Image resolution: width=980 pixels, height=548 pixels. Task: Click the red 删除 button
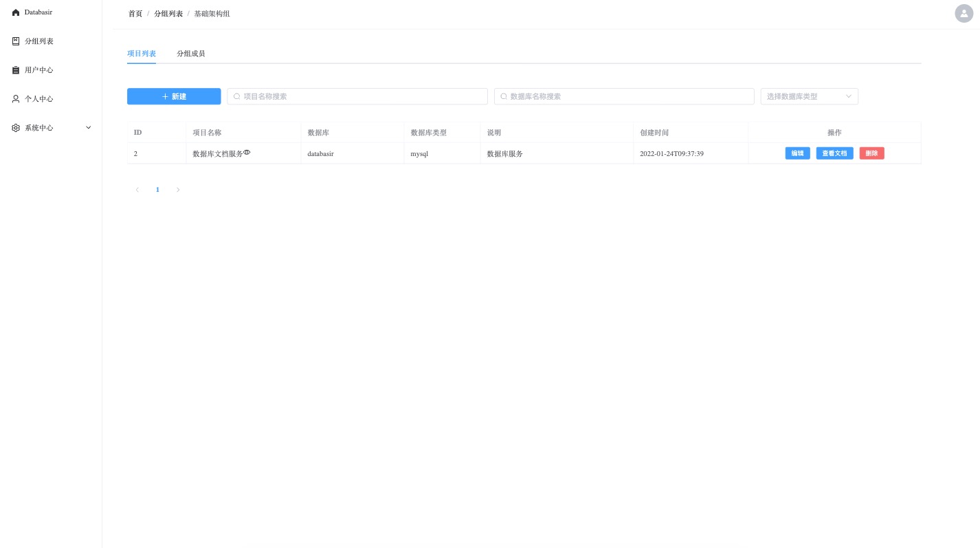tap(871, 153)
